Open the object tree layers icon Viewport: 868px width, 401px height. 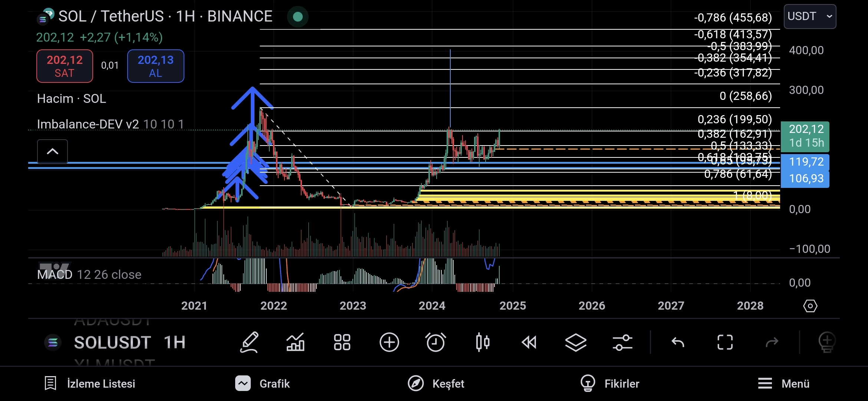(x=576, y=342)
